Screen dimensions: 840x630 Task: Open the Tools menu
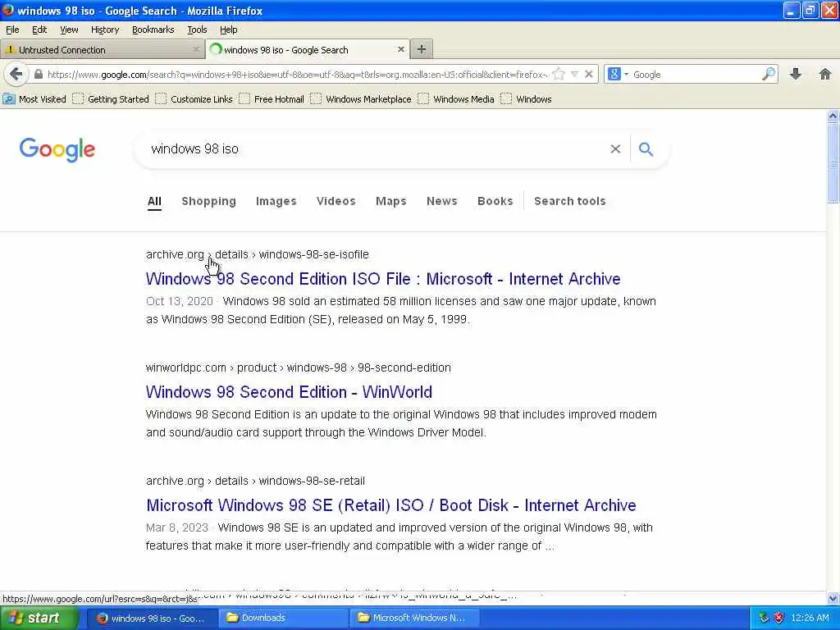[197, 30]
